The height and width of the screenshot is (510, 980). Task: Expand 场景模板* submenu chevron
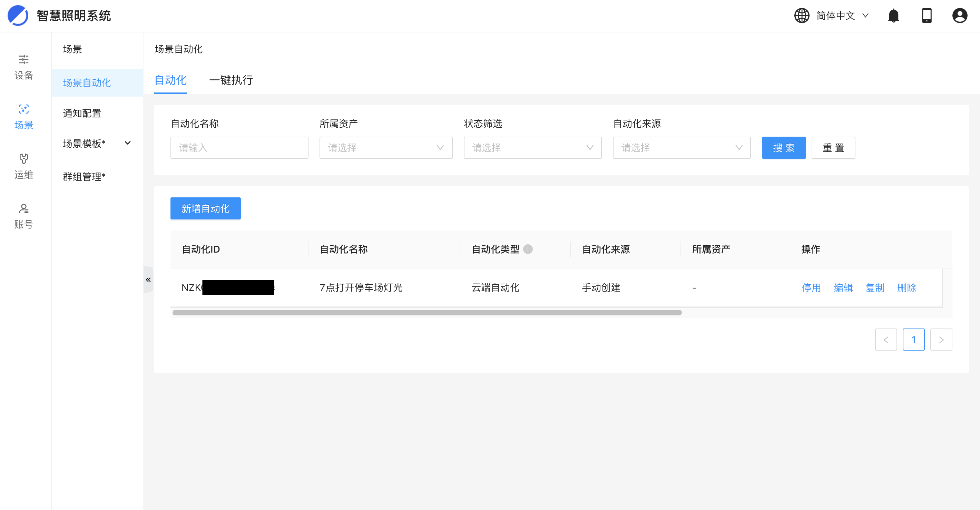127,144
